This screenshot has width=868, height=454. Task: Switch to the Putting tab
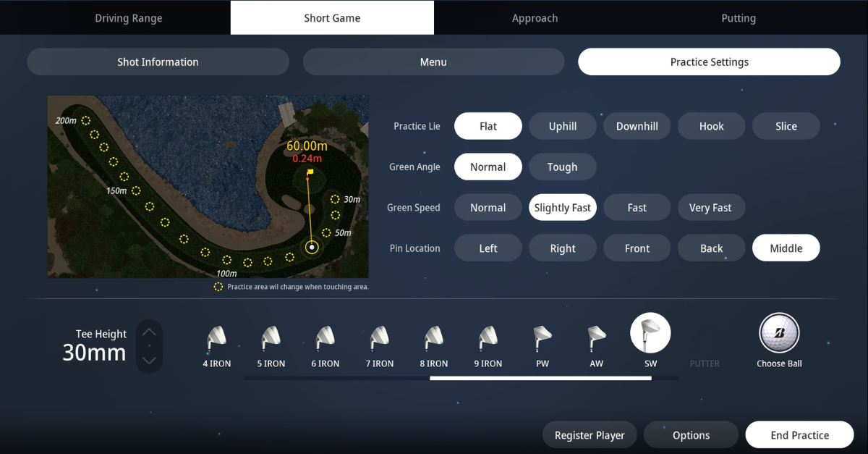738,18
